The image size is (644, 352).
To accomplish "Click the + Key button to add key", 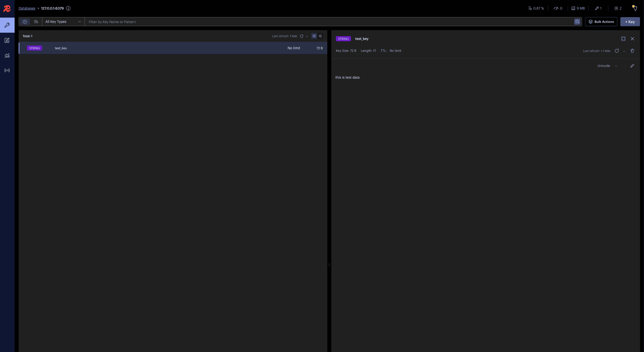I will point(630,22).
